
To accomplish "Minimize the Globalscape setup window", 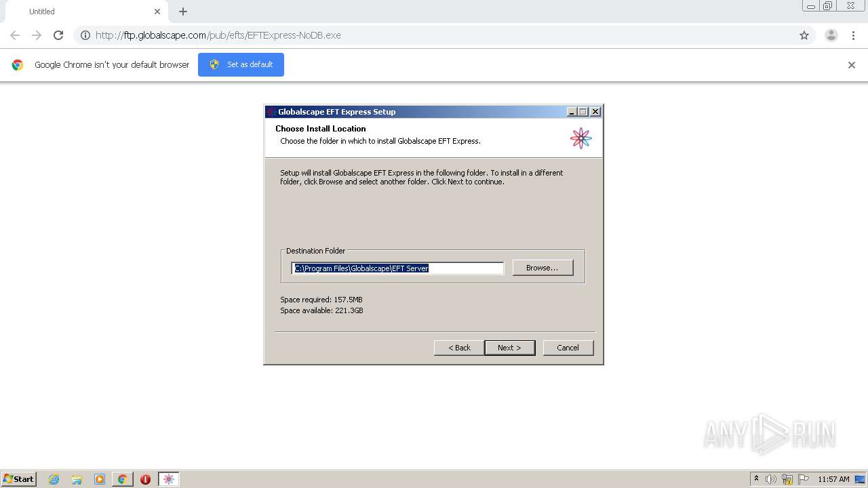I will tap(572, 112).
